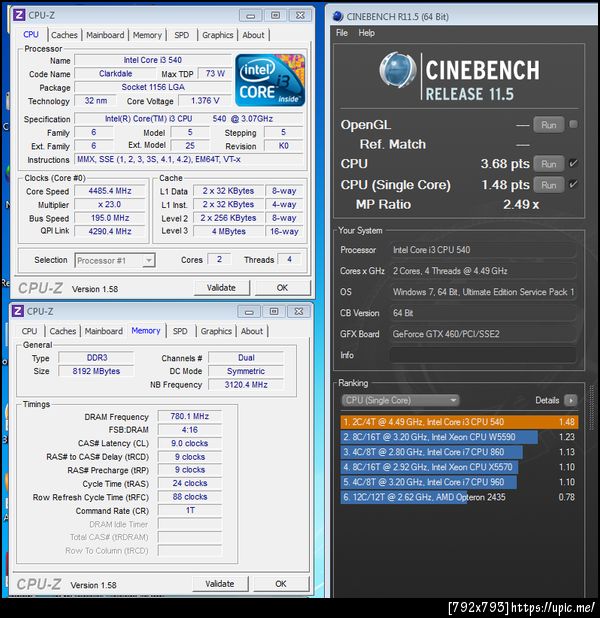The width and height of the screenshot is (600, 618).
Task: Switch to SPD tab in Memory CPU-Z window
Action: pos(180,331)
